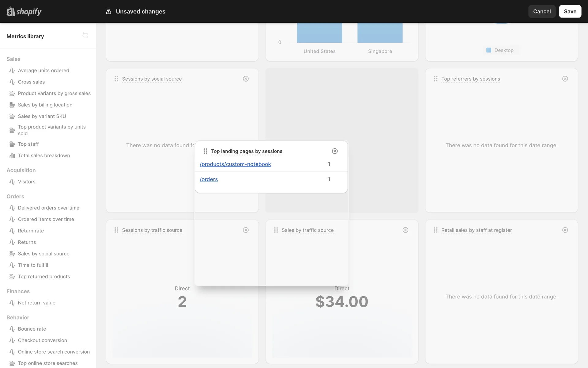Click the Sales by traffic source drag handle
588x368 pixels.
pos(276,230)
